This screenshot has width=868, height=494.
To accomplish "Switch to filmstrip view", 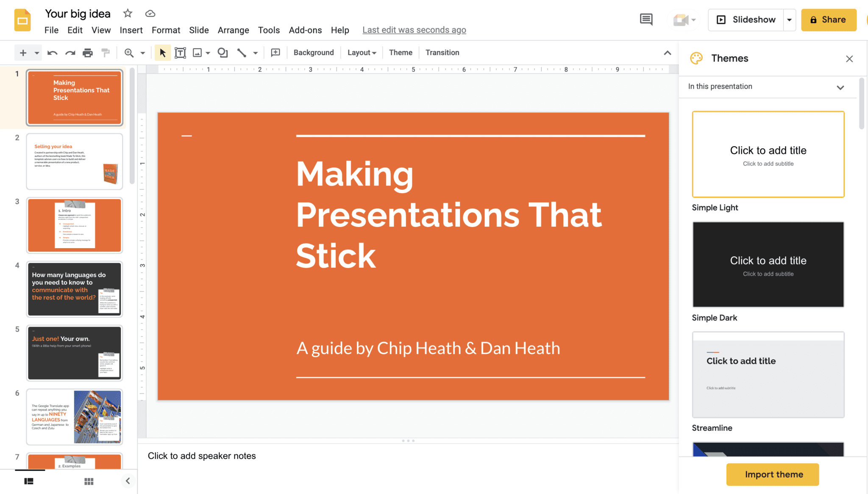I will pos(29,481).
